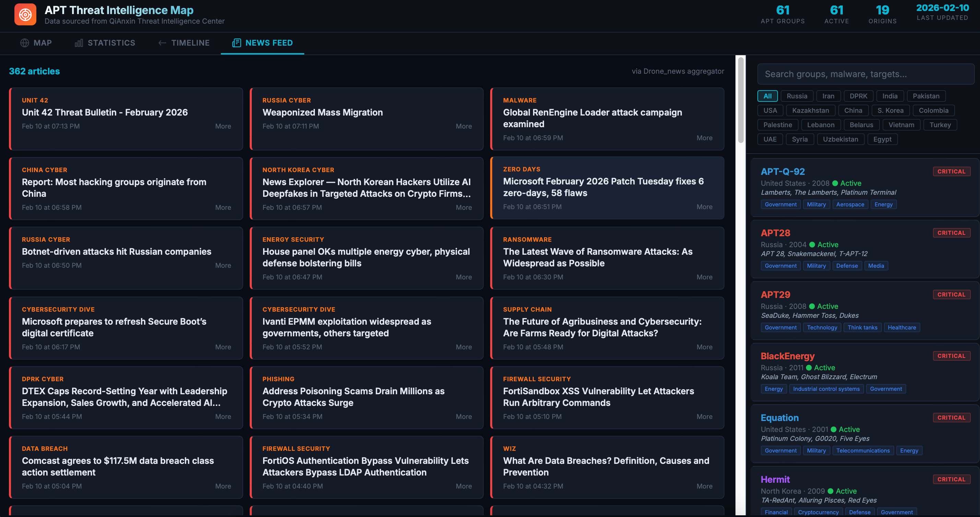
Task: Select the UAE filter chip
Action: 770,140
